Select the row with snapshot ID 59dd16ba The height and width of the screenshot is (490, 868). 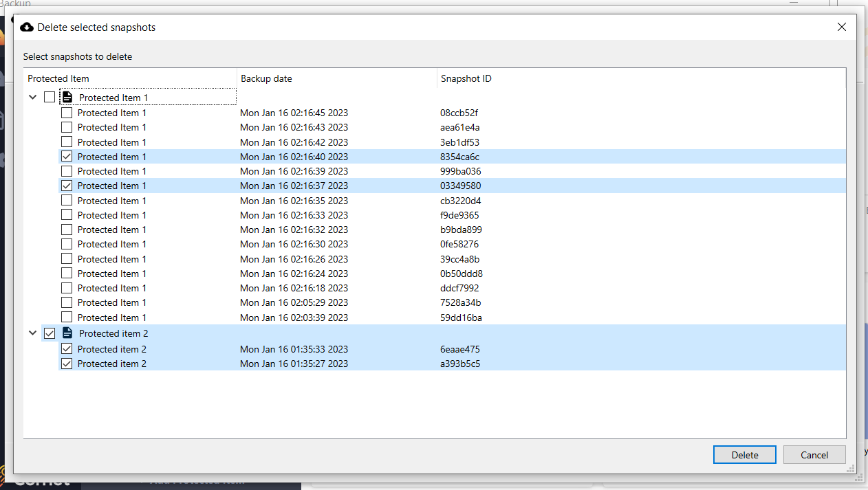[460, 318]
